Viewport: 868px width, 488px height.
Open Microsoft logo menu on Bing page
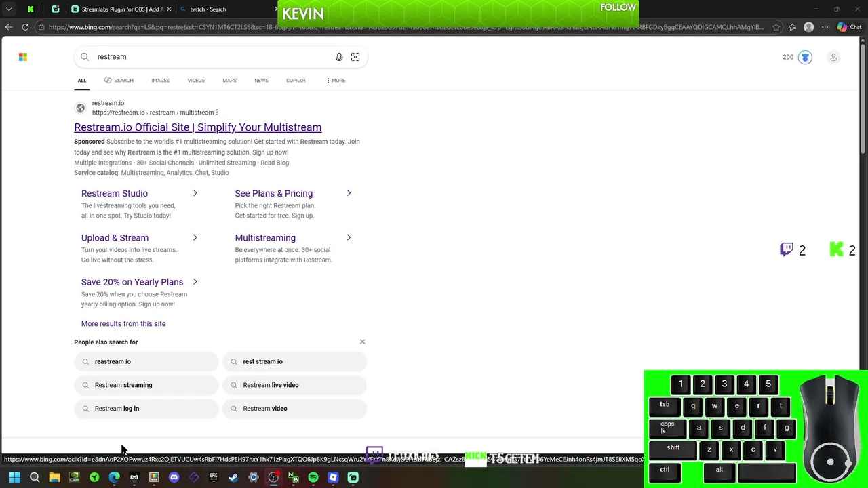pos(23,57)
